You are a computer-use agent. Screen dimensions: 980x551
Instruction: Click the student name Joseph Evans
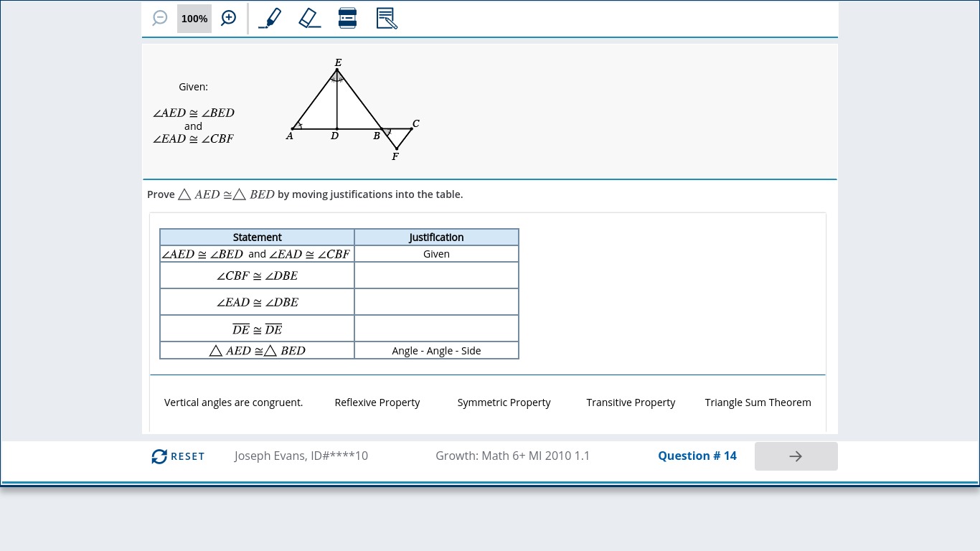tap(301, 456)
